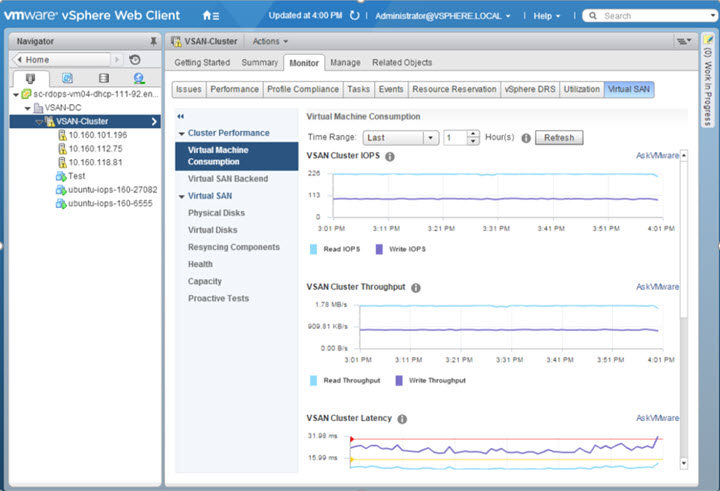The height and width of the screenshot is (491, 720).
Task: Switch to vSphere DRS sub-tab
Action: [x=530, y=89]
